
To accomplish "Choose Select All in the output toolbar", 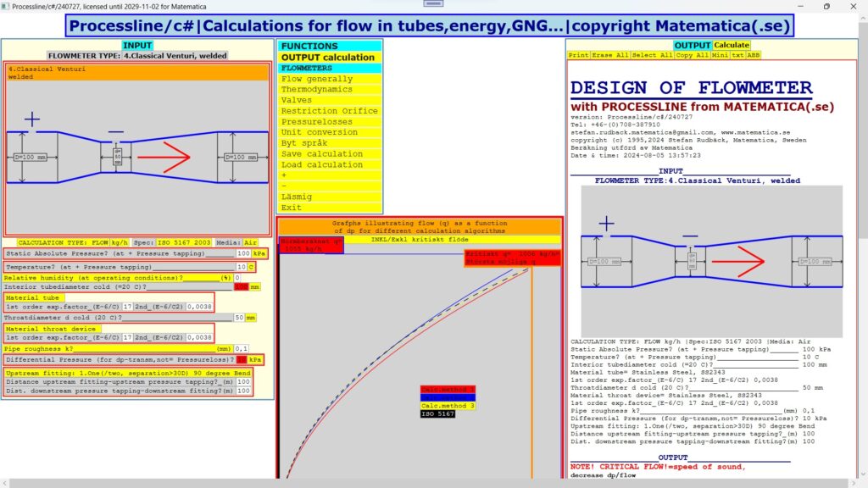I will 653,55.
